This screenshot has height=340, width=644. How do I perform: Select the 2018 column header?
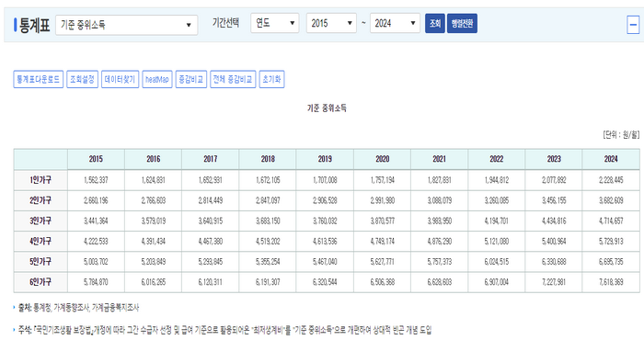268,159
